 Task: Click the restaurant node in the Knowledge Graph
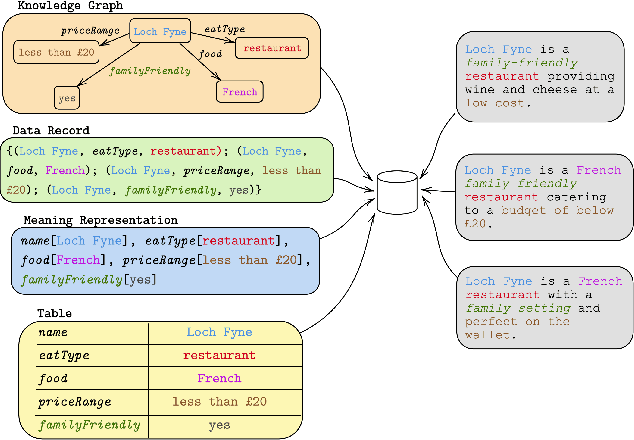[271, 48]
